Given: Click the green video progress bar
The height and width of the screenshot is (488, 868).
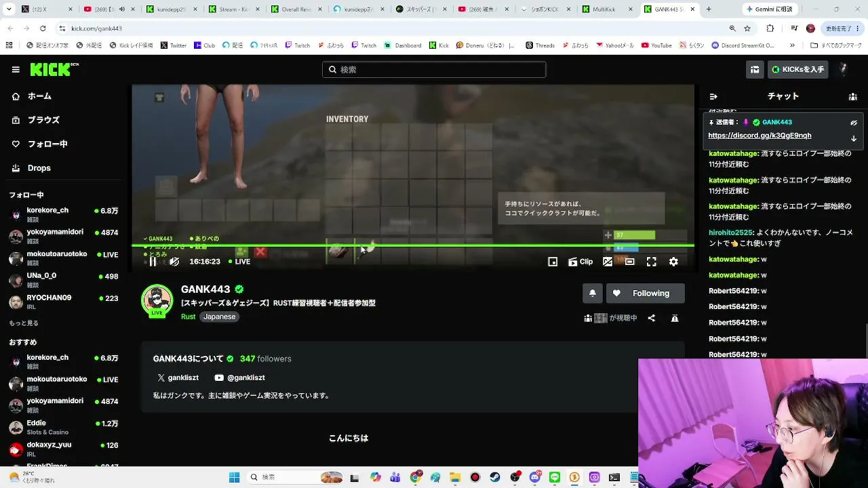Looking at the screenshot, I should [413, 245].
